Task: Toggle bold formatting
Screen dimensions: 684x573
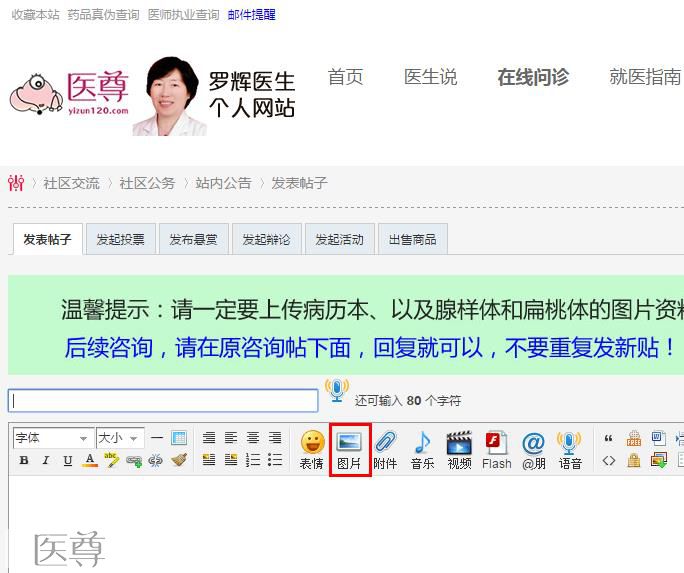Action: pyautogui.click(x=24, y=461)
